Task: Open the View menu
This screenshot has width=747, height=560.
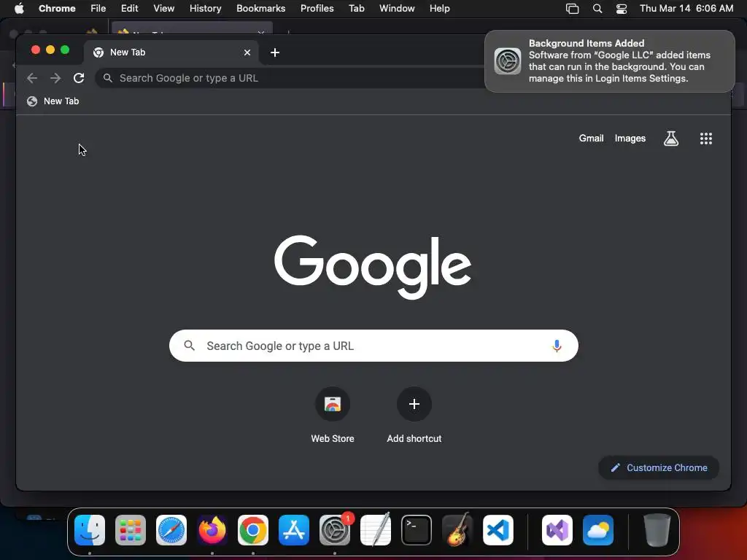Action: click(163, 9)
